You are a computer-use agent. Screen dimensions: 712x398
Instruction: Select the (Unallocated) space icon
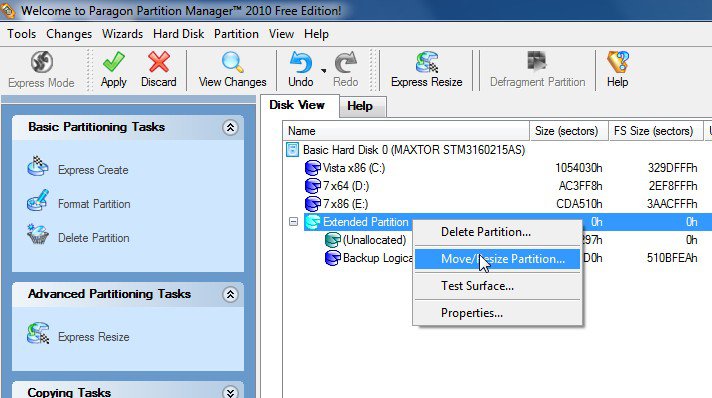coord(332,240)
